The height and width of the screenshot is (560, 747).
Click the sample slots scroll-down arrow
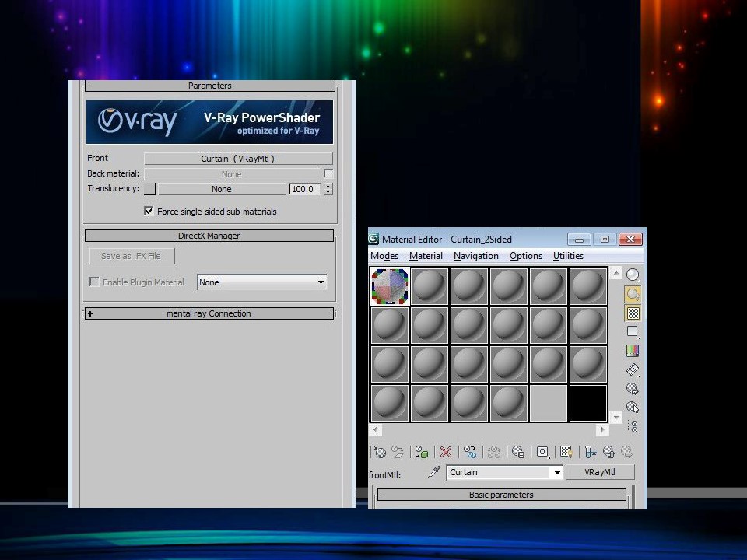(x=616, y=418)
